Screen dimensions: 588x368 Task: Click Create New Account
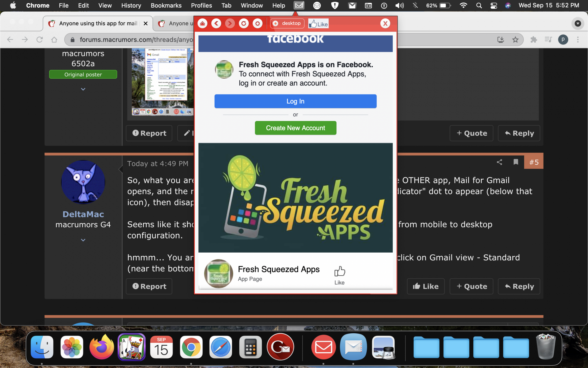click(295, 128)
